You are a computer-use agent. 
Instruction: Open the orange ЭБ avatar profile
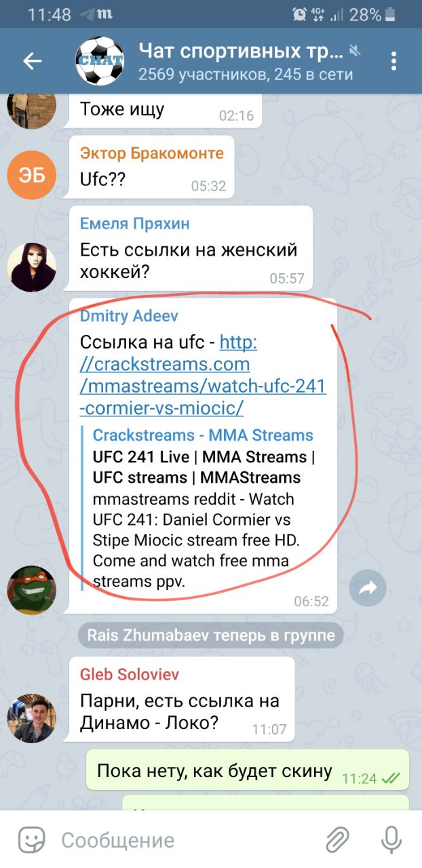pyautogui.click(x=32, y=175)
